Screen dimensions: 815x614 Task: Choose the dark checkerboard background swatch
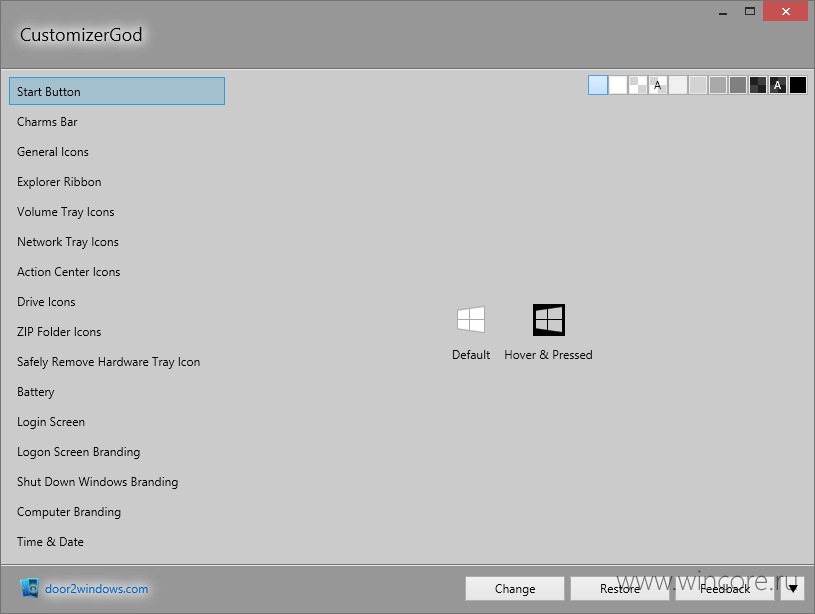758,85
